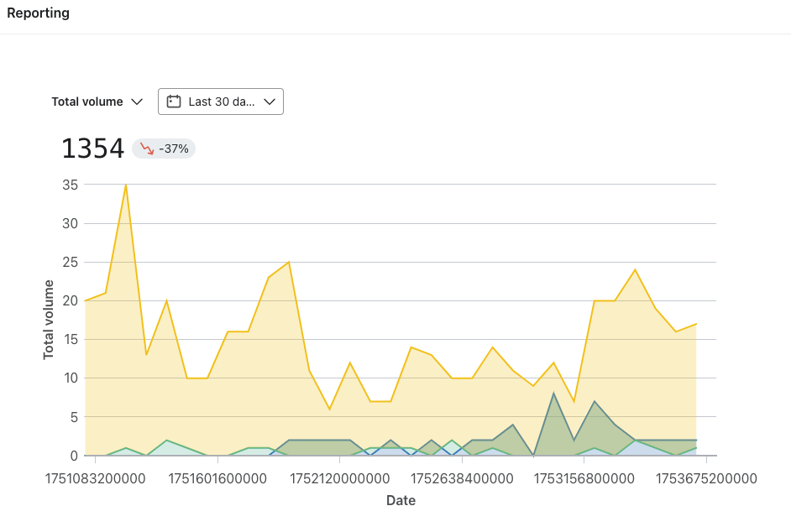This screenshot has height=532, width=791.
Task: Click the last yellow data point at 17
Action: (696, 324)
